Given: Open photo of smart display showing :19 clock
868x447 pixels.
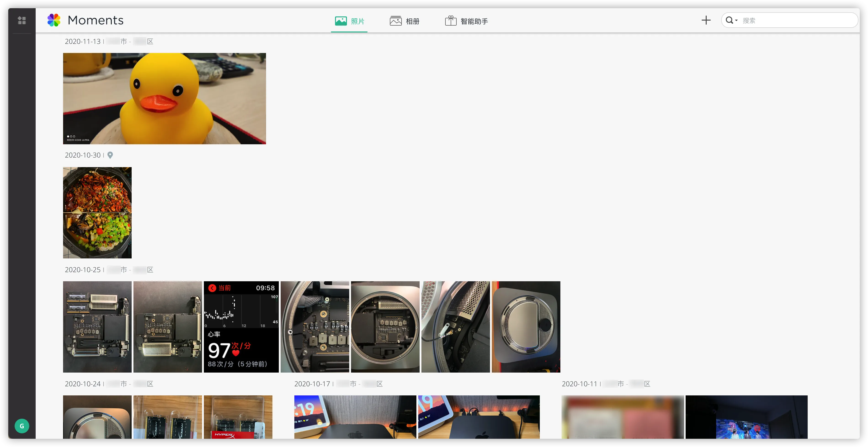Looking at the screenshot, I should (x=355, y=417).
